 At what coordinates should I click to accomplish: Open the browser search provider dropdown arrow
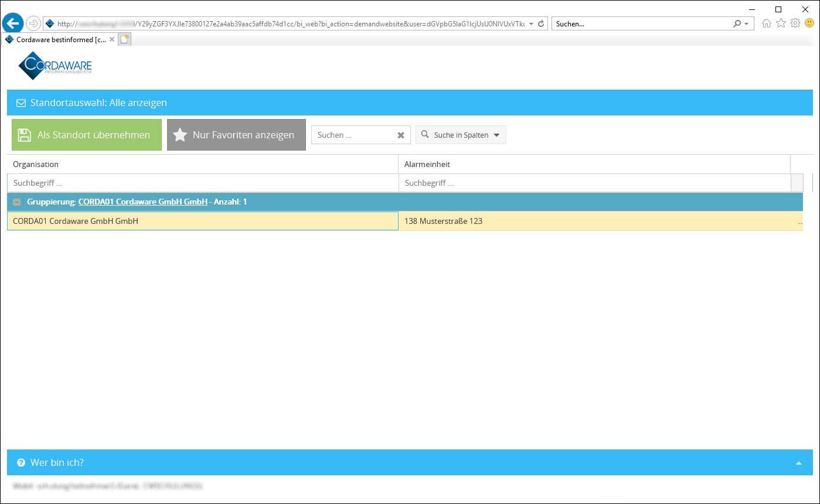coord(746,24)
